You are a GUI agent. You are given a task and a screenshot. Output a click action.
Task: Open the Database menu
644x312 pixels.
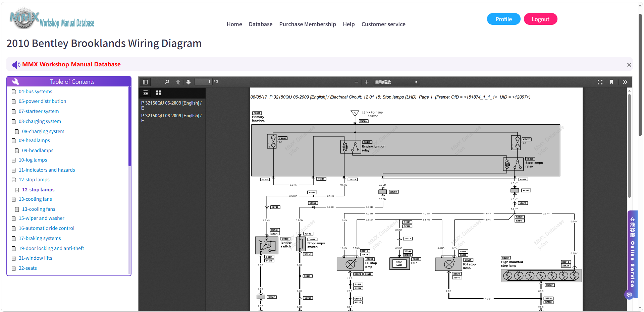click(261, 24)
